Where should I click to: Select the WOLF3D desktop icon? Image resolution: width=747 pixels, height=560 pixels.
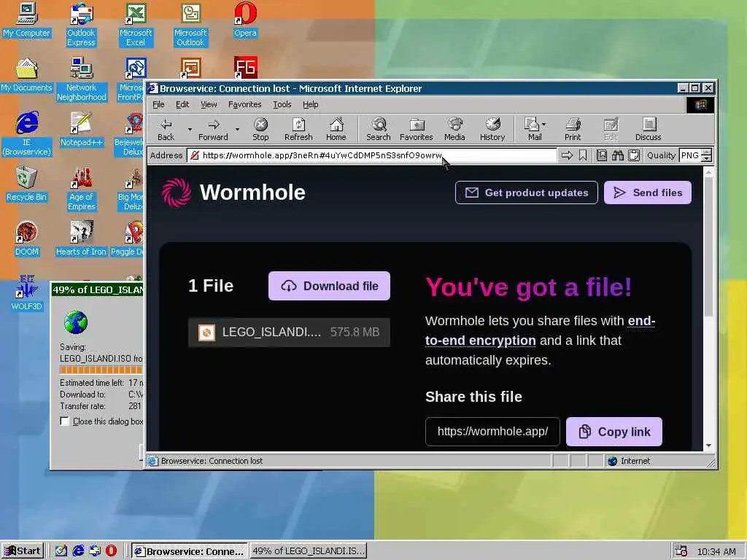27,293
